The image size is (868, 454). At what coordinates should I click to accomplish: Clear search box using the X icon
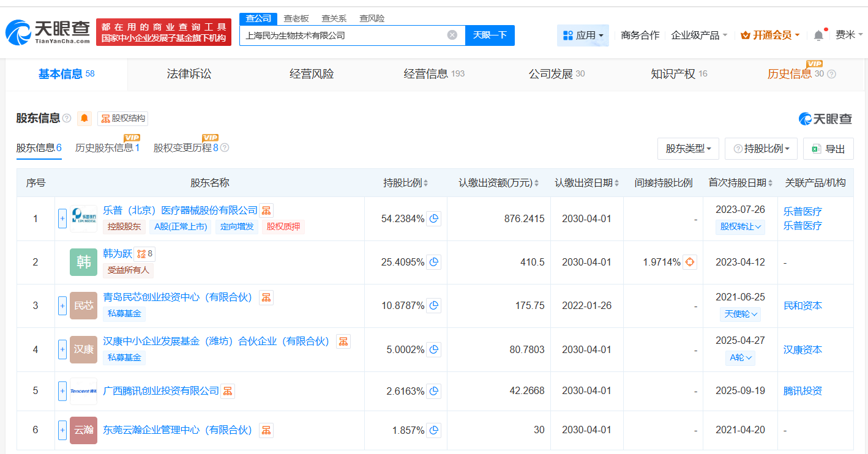click(x=452, y=35)
